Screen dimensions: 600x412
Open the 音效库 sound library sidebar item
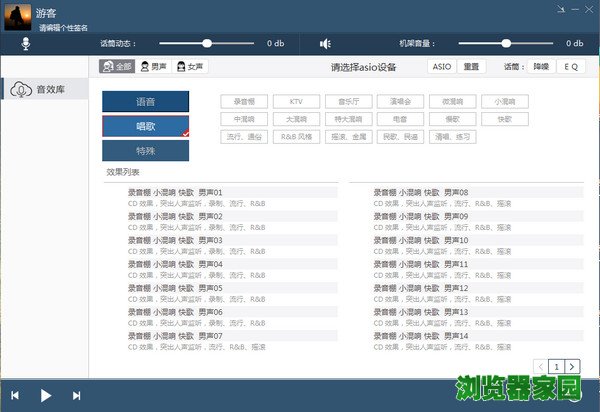45,90
